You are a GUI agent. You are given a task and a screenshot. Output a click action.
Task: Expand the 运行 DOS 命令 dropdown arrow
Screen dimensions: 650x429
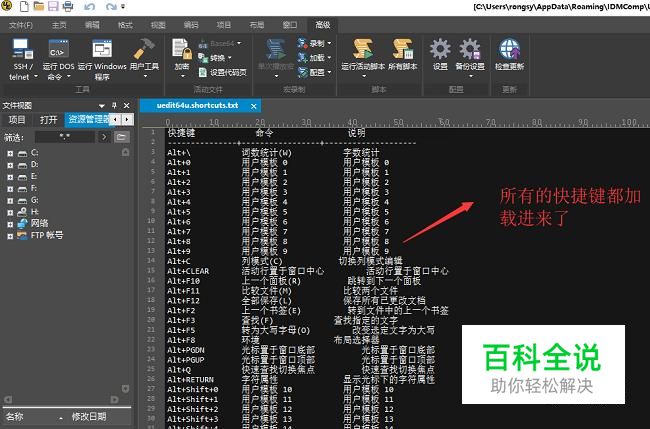[x=69, y=76]
